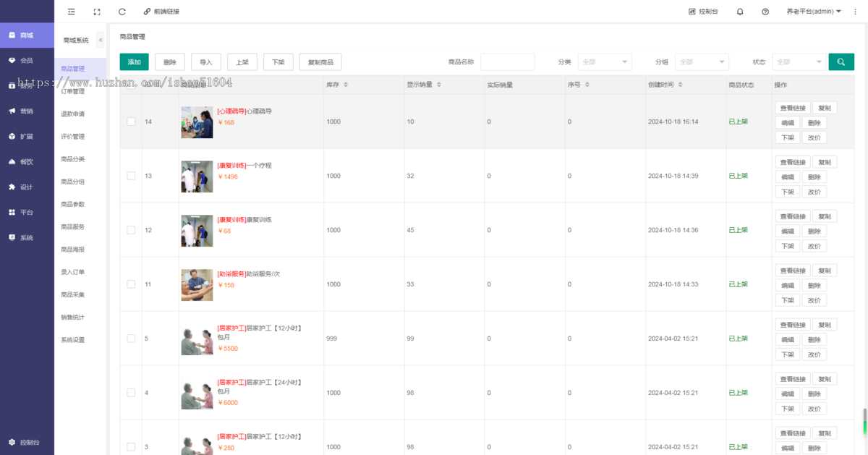The height and width of the screenshot is (455, 868).
Task: Open the 餐饮 section in the left sidebar
Action: 27,162
